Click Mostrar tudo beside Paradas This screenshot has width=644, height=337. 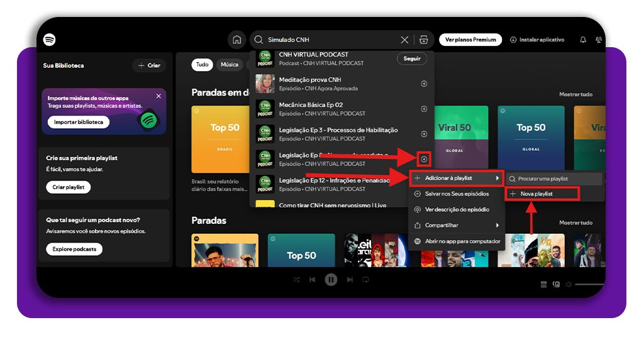tap(575, 223)
